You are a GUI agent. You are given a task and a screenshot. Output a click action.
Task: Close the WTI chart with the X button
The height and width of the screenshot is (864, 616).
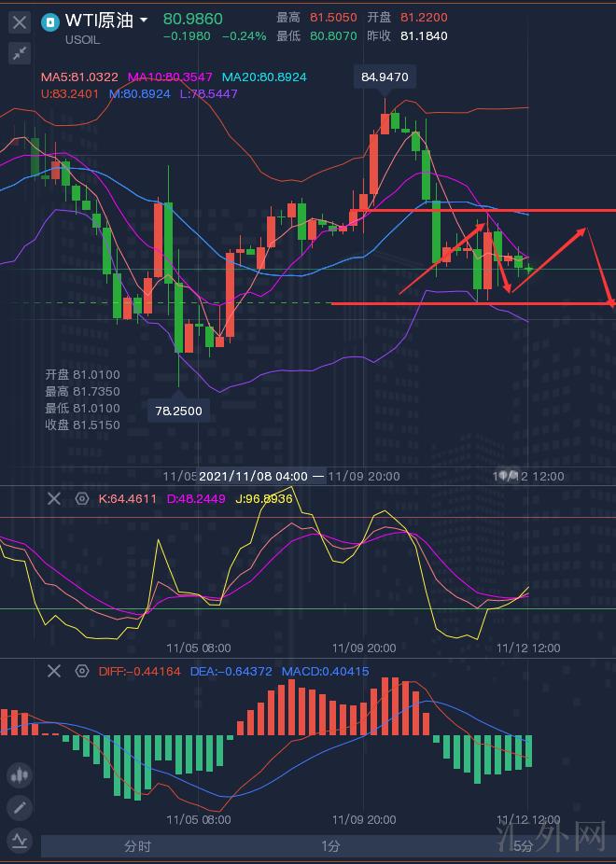(20, 21)
